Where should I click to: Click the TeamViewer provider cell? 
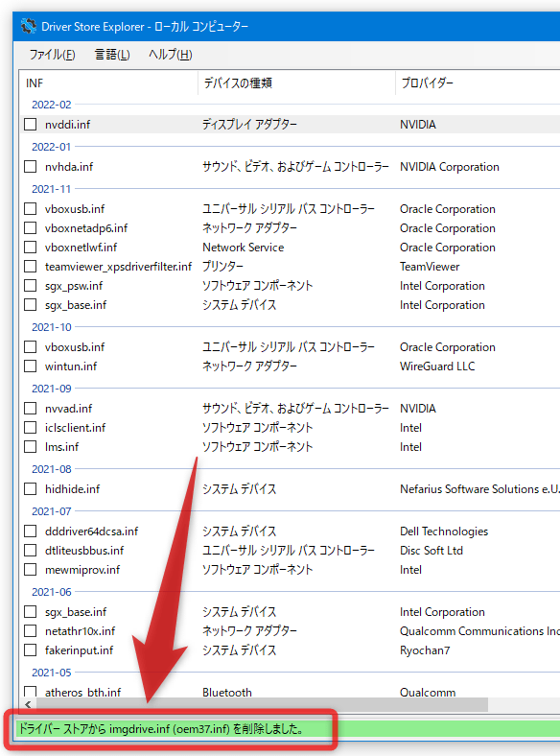pyautogui.click(x=430, y=267)
